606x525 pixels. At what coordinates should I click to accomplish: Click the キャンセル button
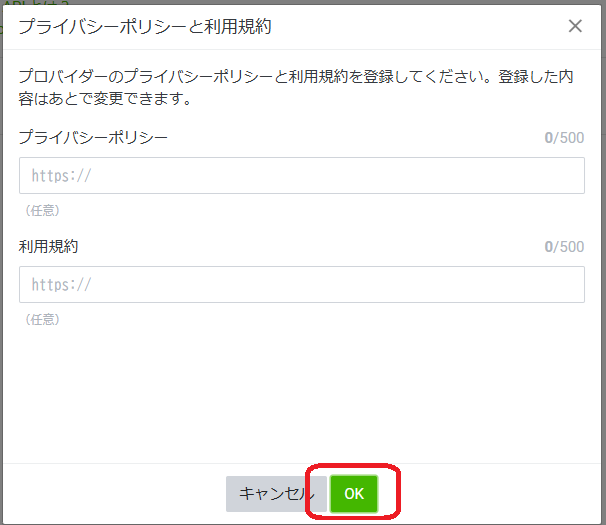(x=276, y=494)
